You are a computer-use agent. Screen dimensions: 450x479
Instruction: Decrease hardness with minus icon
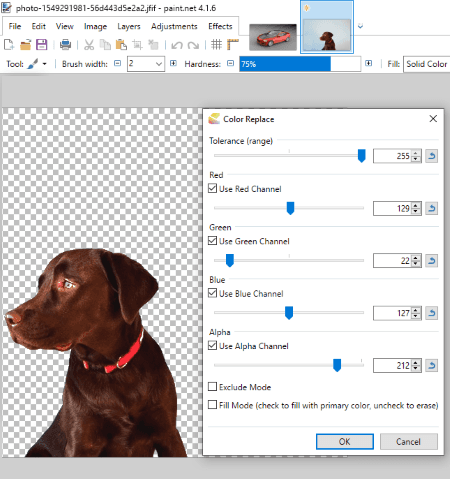[230, 63]
